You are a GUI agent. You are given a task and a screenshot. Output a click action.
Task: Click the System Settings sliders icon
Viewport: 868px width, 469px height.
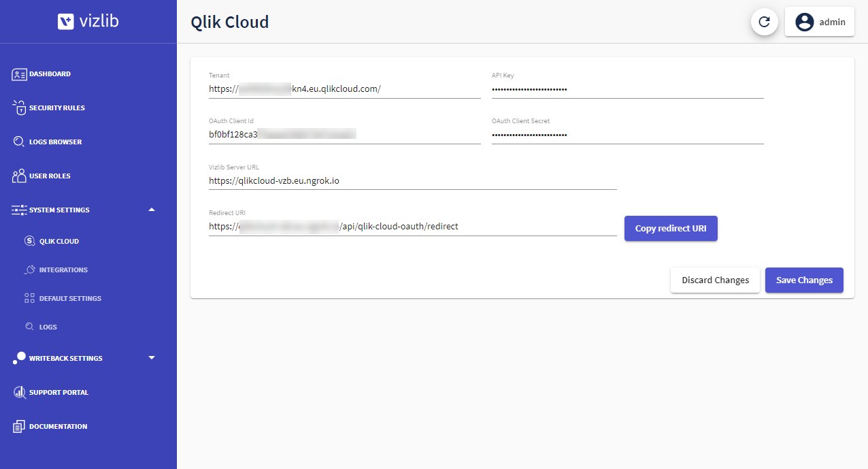[x=19, y=210]
